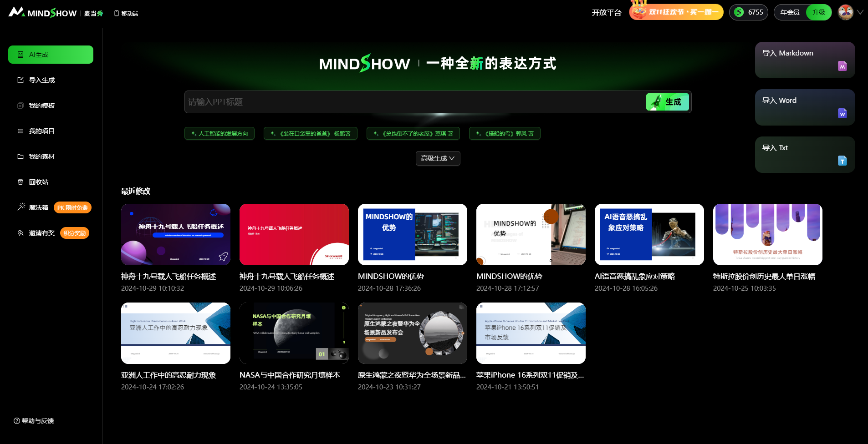The width and height of the screenshot is (868, 444).
Task: Click the 导入 Markdown card
Action: (x=805, y=60)
